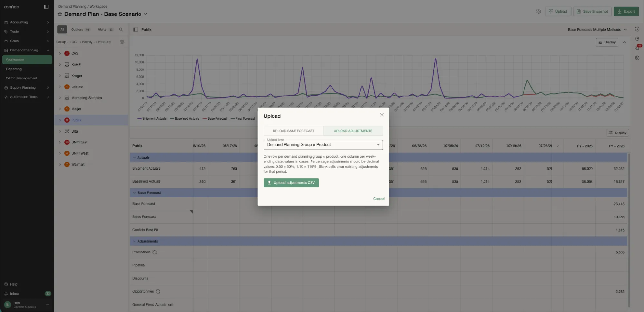This screenshot has width=644, height=312.
Task: Collapse the left navigation sidebar
Action: click(x=46, y=7)
